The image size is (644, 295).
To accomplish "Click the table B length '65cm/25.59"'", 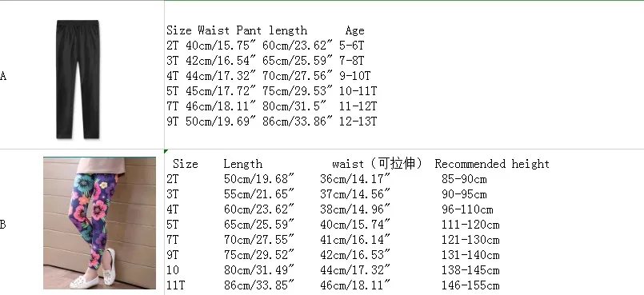I will [x=259, y=225].
